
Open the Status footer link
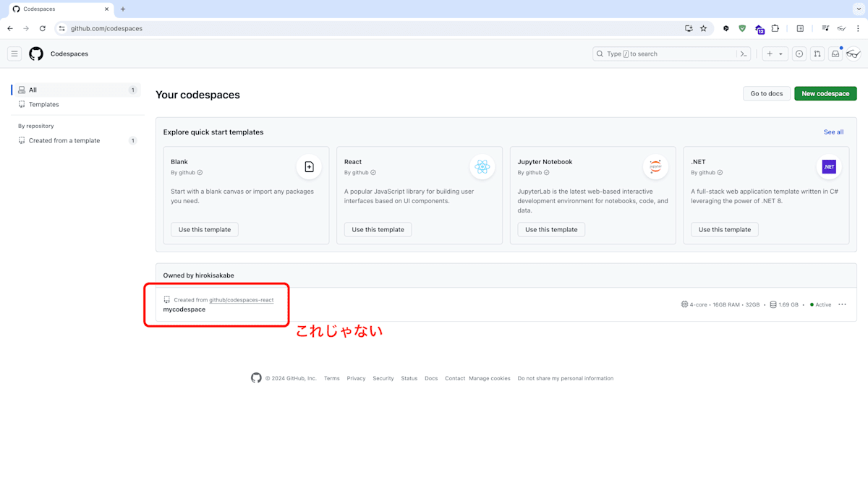[x=409, y=378]
